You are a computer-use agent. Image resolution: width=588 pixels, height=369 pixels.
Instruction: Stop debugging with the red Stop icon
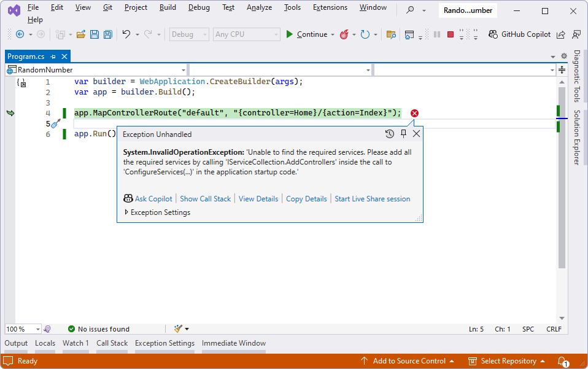pos(451,34)
